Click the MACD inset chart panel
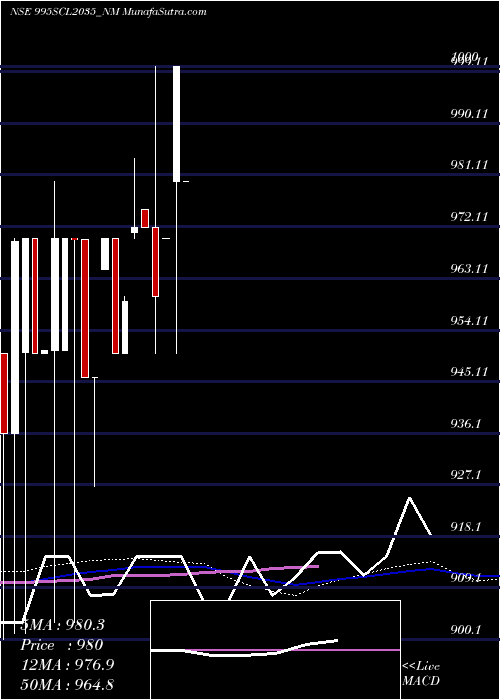This screenshot has height=700, width=500. [x=275, y=650]
